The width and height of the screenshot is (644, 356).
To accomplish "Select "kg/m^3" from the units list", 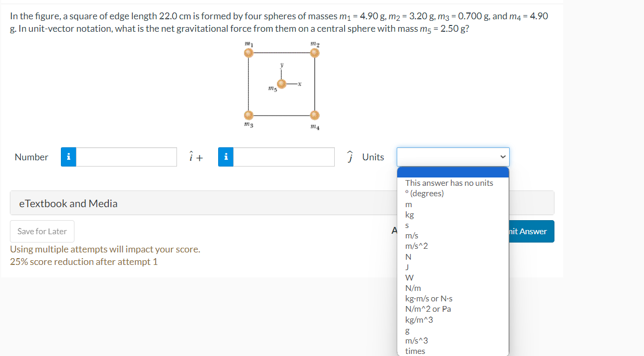I will click(x=419, y=319).
